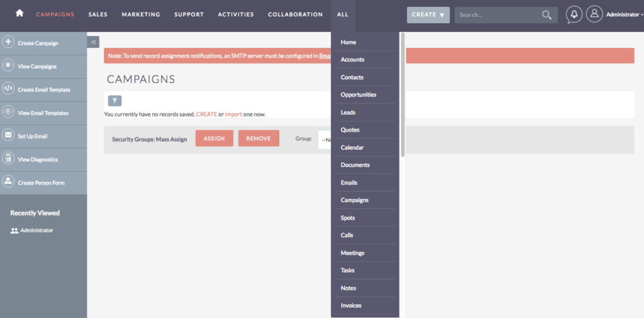Click the Create Campaign plus icon

tap(8, 42)
